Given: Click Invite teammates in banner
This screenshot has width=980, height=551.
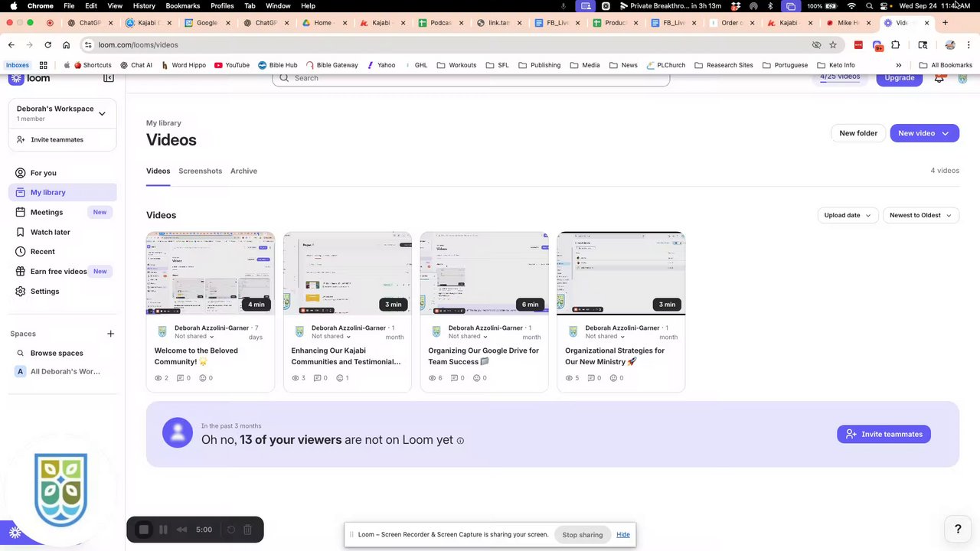Looking at the screenshot, I should pos(884,435).
